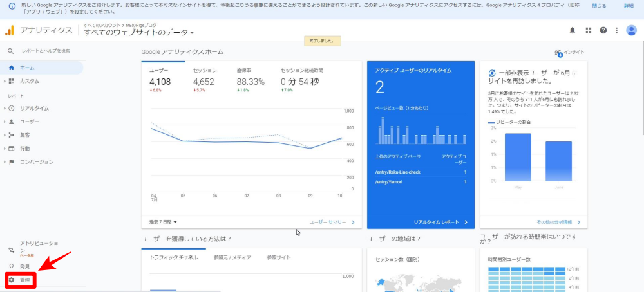This screenshot has height=292, width=644.
Task: Click the すべてのアカウント breadcrumb
Action: (102, 26)
